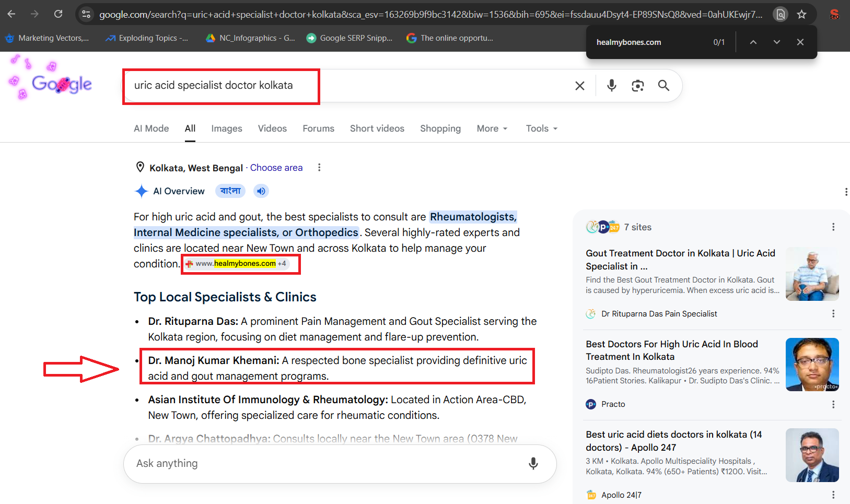Switch to Shopping tab
This screenshot has height=504, width=850.
440,128
